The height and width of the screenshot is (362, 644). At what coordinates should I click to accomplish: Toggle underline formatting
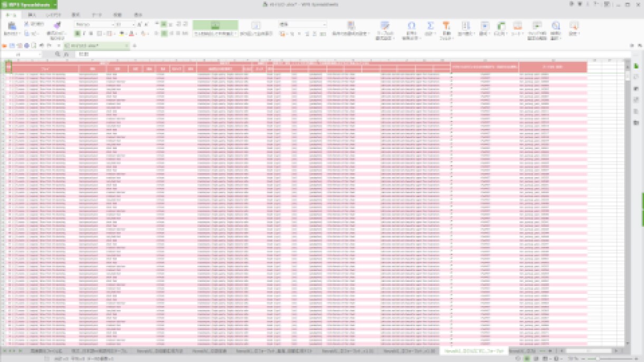pos(91,34)
